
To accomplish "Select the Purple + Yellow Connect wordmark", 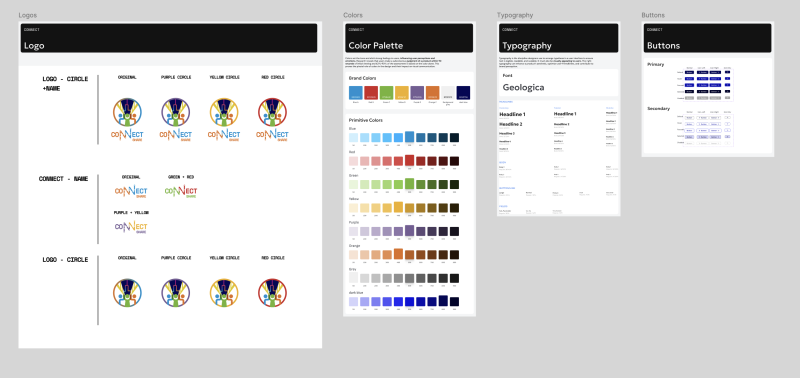I will (x=131, y=227).
